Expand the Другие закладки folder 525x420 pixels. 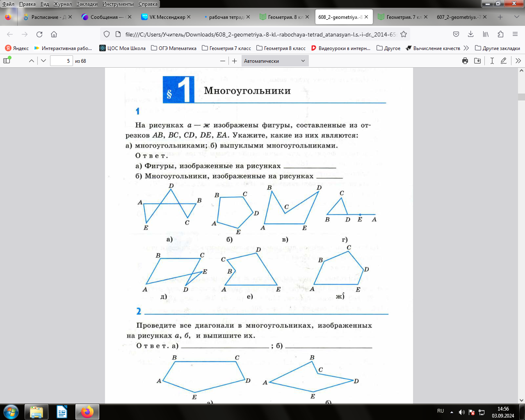(498, 48)
